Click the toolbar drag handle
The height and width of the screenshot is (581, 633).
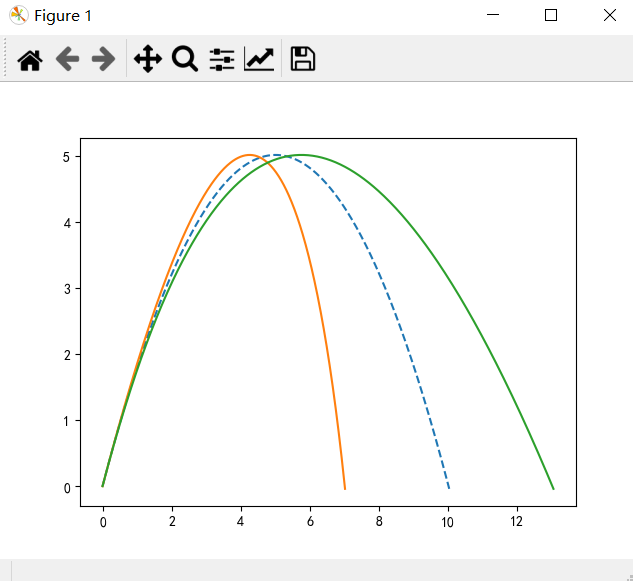coord(5,57)
